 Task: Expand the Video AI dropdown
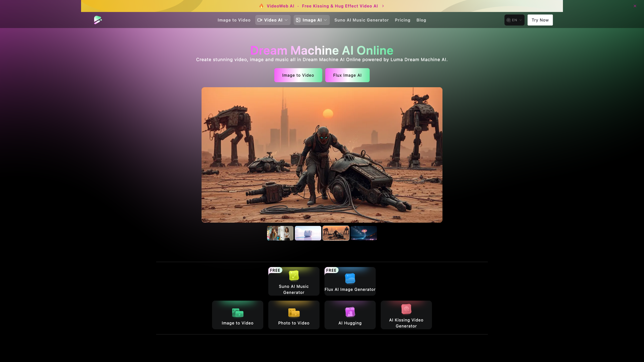tap(273, 20)
